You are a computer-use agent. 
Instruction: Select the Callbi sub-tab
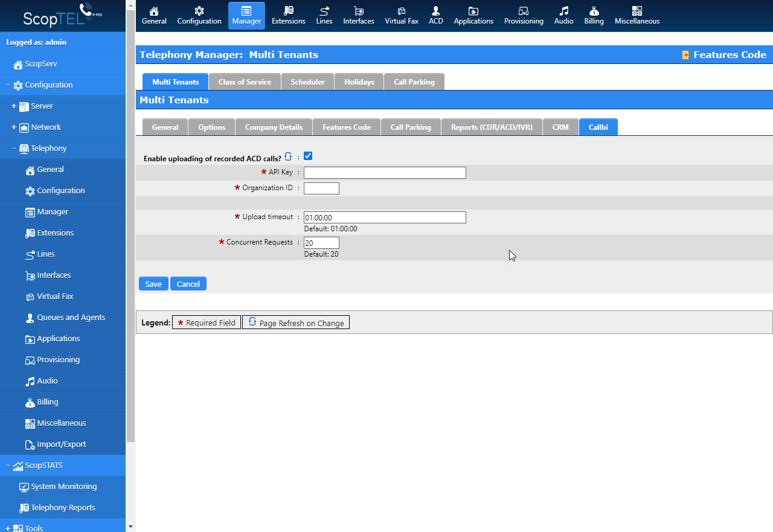click(598, 127)
